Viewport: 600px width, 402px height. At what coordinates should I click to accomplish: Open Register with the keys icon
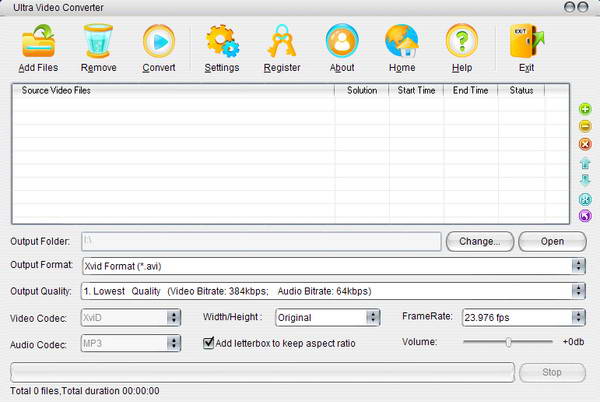pos(282,41)
